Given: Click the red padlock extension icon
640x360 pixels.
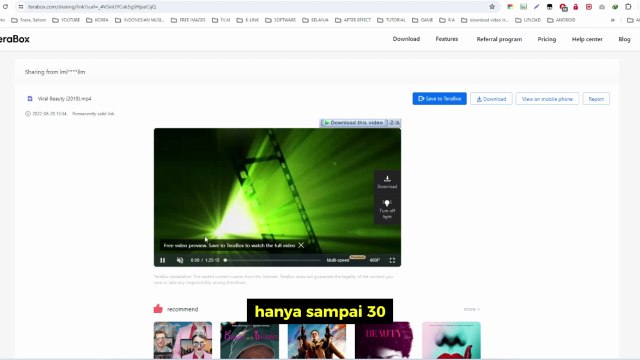Looking at the screenshot, I should coord(576,7).
